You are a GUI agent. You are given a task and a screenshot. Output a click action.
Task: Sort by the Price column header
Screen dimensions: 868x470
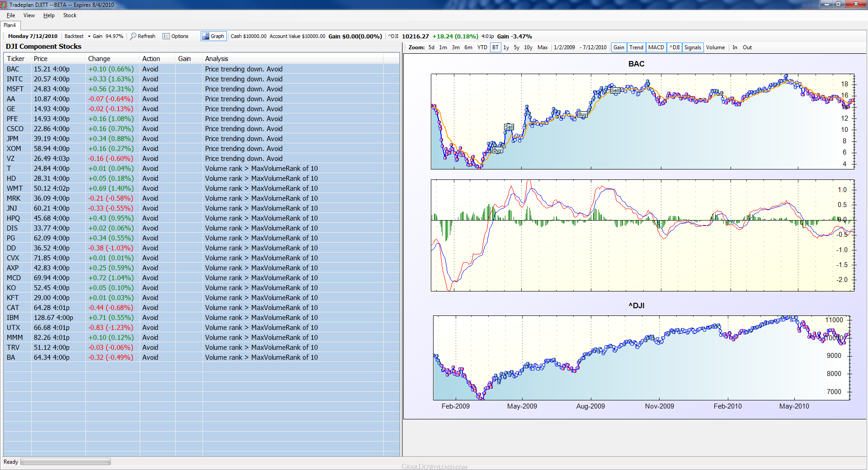pyautogui.click(x=58, y=59)
